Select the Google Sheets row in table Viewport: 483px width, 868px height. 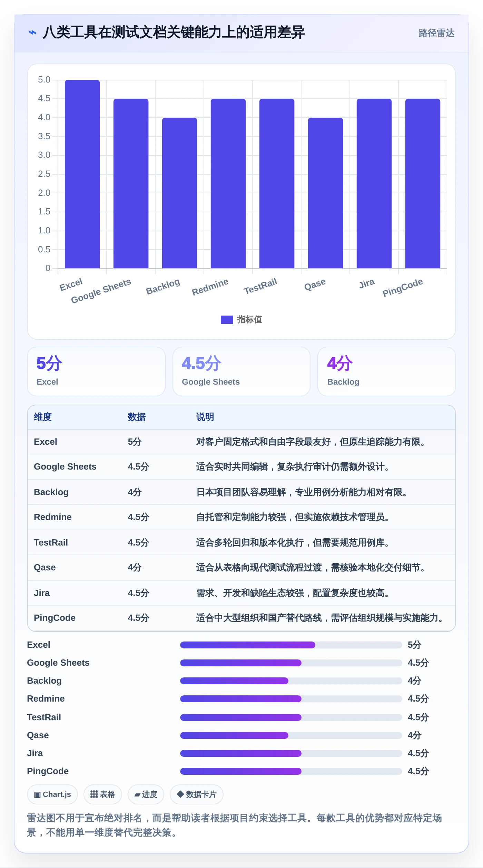pos(241,467)
